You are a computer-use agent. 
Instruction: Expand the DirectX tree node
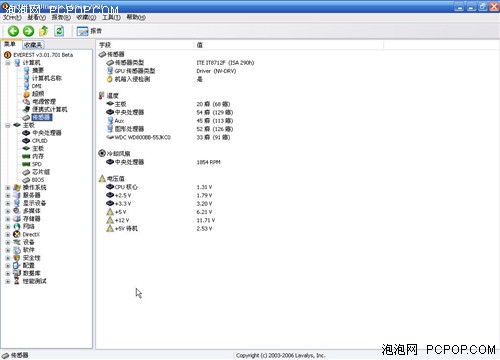pyautogui.click(x=8, y=234)
